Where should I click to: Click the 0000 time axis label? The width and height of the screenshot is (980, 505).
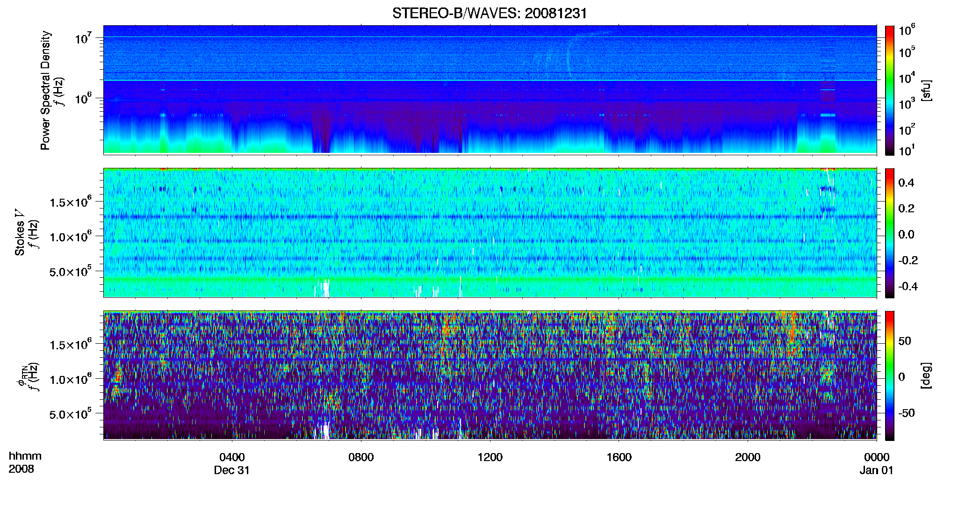click(x=877, y=457)
